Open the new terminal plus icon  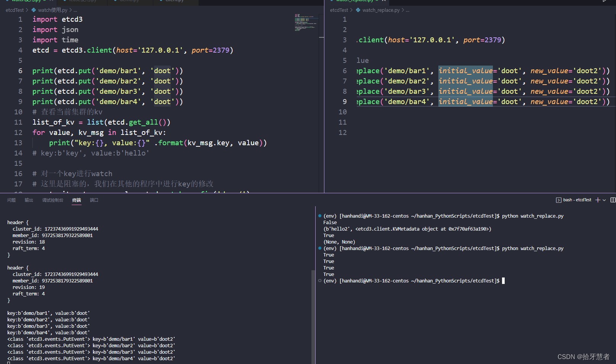(598, 200)
